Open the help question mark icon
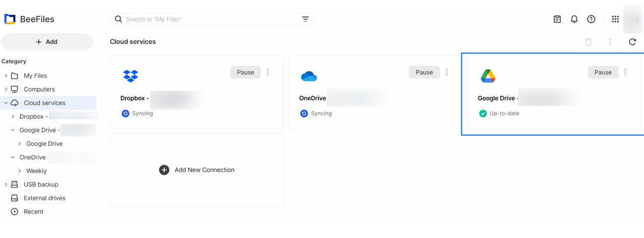 pyautogui.click(x=591, y=19)
